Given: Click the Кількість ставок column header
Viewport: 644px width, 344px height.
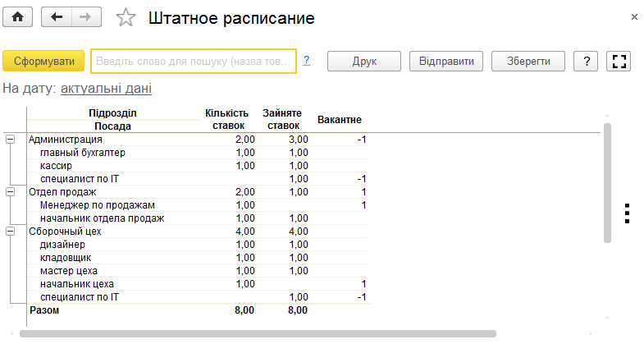Looking at the screenshot, I should point(227,119).
